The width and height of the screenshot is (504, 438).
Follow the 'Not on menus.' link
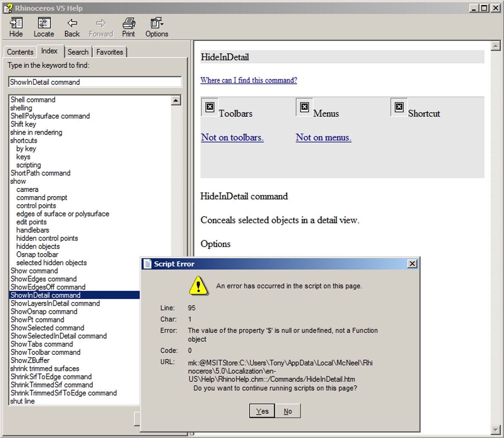coord(323,137)
